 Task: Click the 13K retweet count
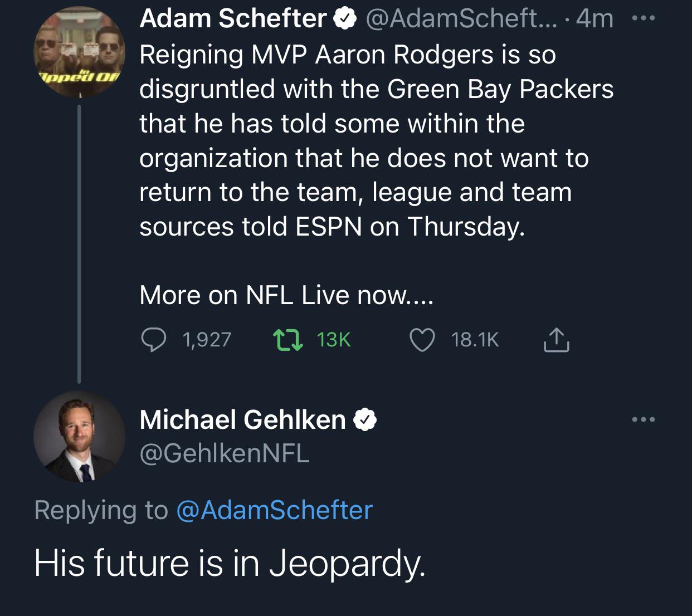(x=333, y=340)
